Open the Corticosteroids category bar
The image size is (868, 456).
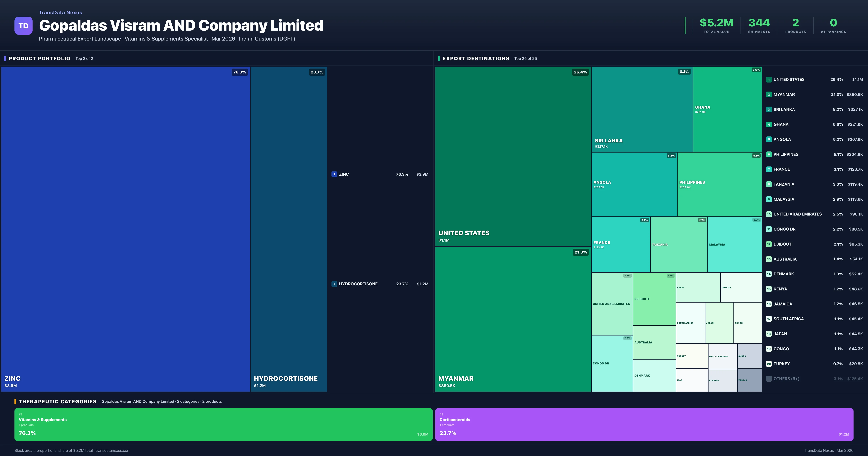point(644,424)
